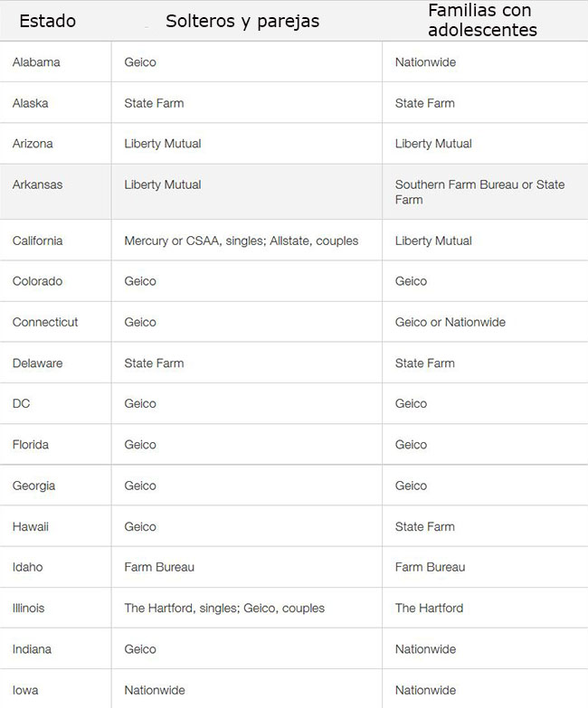Image resolution: width=588 pixels, height=708 pixels.
Task: Click Farm Bureau in Idaho singles column
Action: tap(159, 567)
